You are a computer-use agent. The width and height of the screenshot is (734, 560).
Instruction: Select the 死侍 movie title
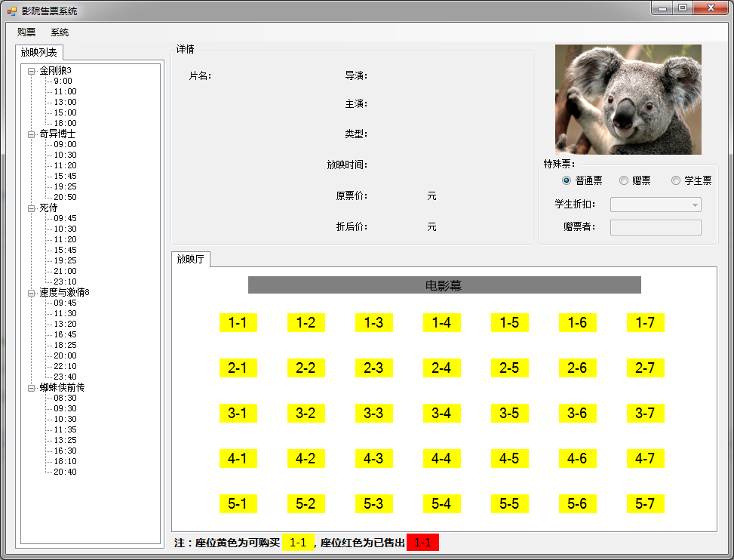pyautogui.click(x=48, y=208)
